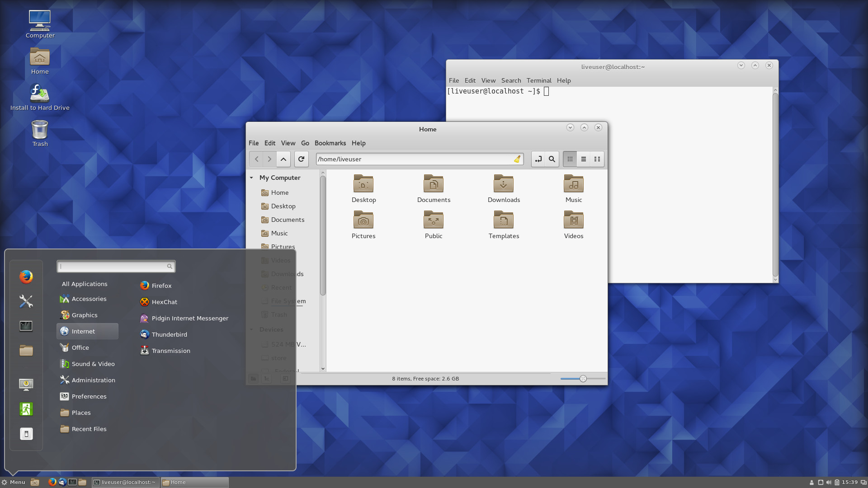The width and height of the screenshot is (868, 488).
Task: Click Documents in the sidebar
Action: pyautogui.click(x=288, y=220)
